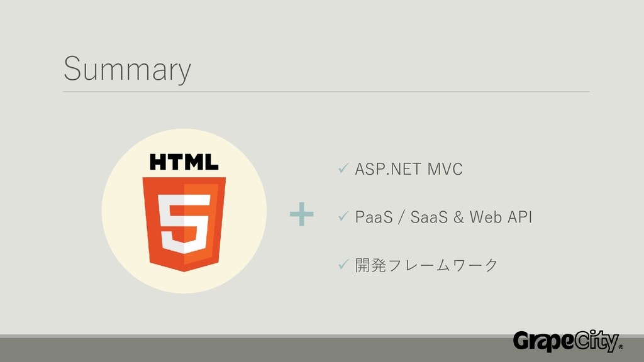
Task: Click the teal plus sign
Action: [x=301, y=214]
